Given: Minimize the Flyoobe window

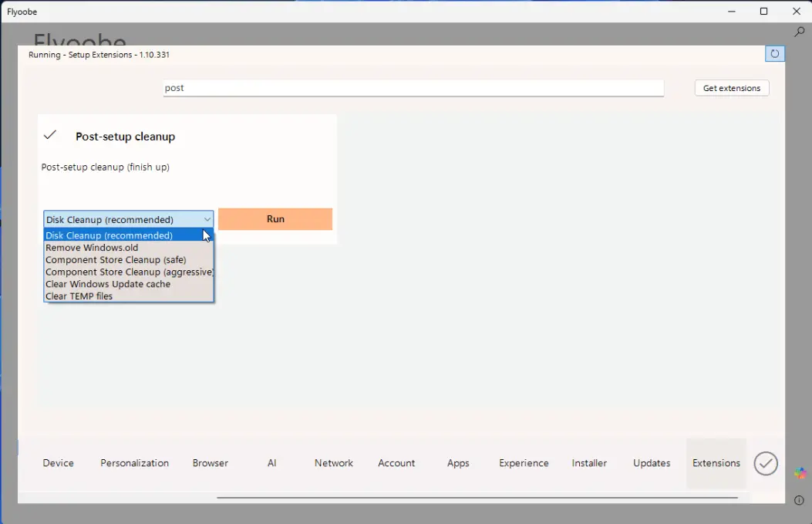Looking at the screenshot, I should click(x=732, y=12).
